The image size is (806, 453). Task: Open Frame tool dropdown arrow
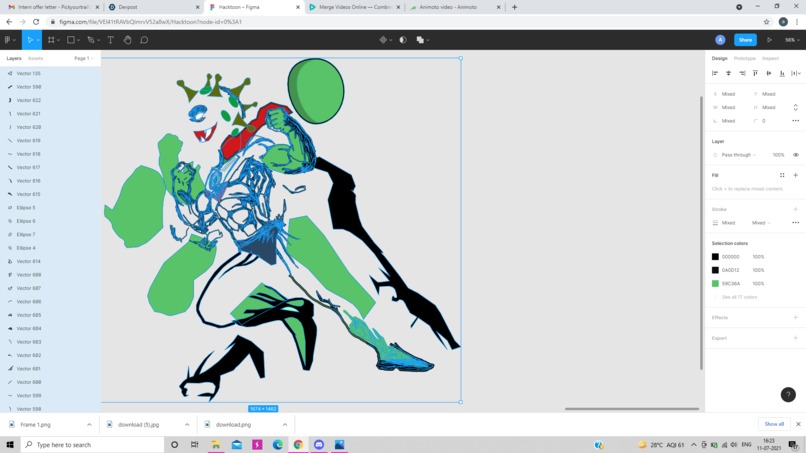(x=59, y=40)
